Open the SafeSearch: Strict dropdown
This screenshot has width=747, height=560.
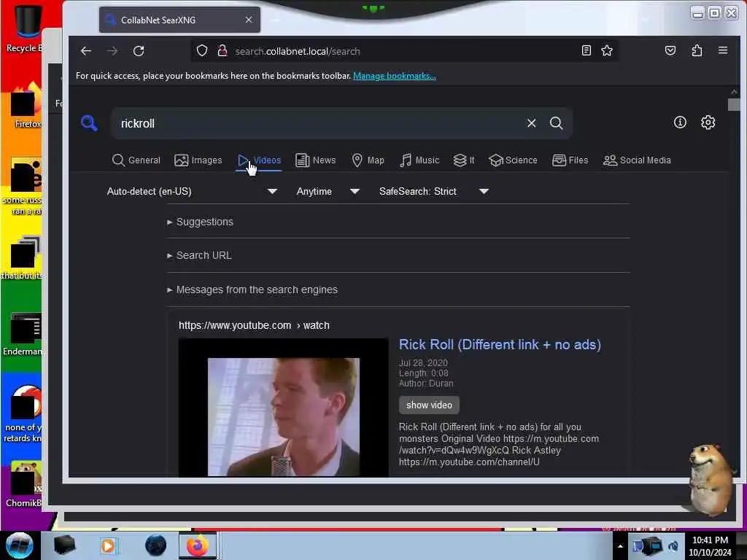[x=433, y=192]
